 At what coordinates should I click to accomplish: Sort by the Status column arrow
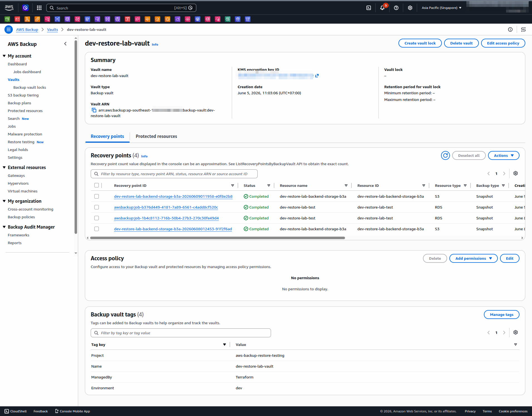pyautogui.click(x=269, y=185)
